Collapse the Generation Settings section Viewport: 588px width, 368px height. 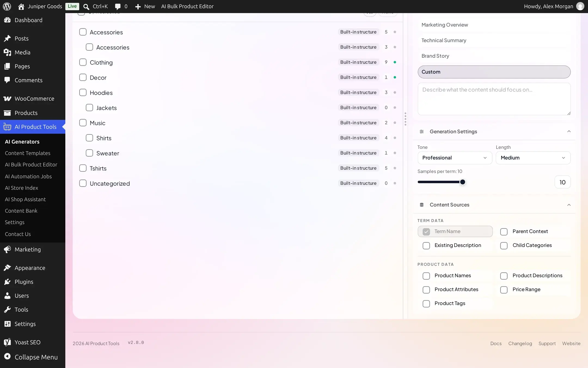[x=569, y=131]
